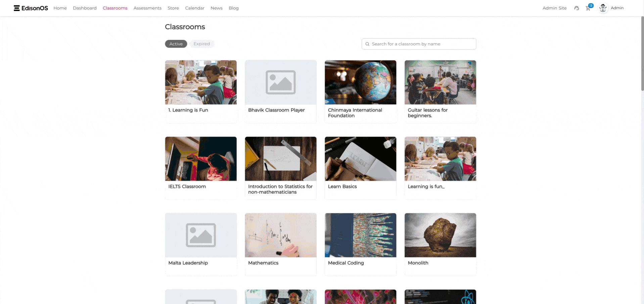Click the 'Learning is fun_' title

click(426, 187)
